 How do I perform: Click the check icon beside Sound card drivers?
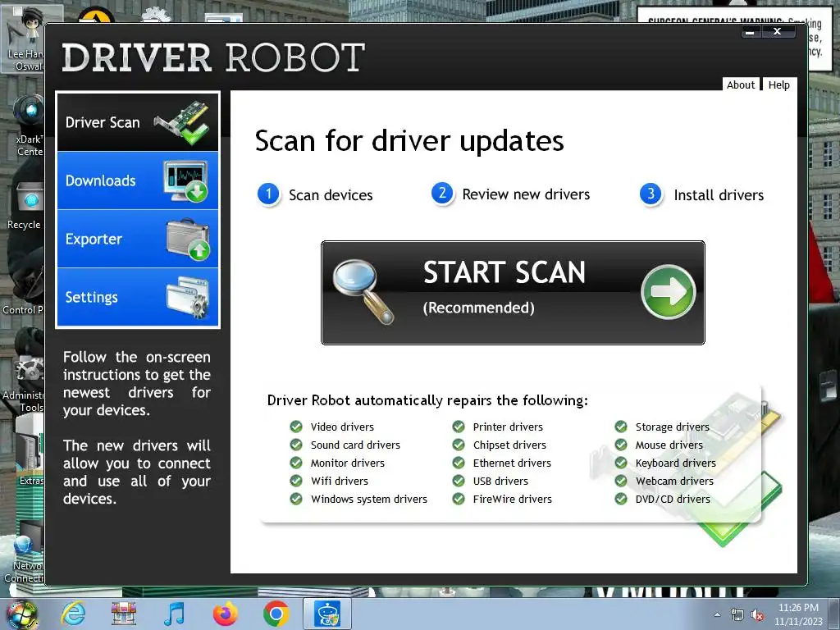click(x=296, y=445)
